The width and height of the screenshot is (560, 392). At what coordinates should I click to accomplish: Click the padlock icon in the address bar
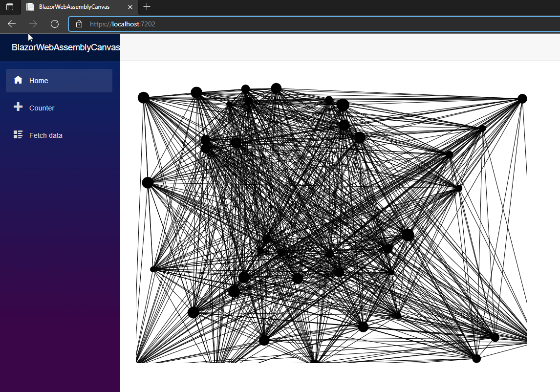click(x=79, y=23)
